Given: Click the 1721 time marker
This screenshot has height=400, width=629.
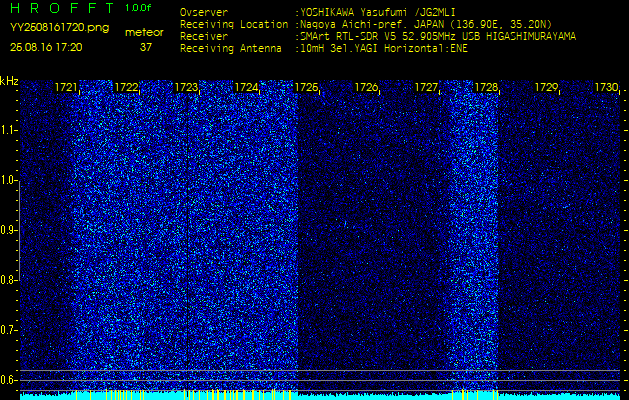Looking at the screenshot, I should tap(66, 87).
